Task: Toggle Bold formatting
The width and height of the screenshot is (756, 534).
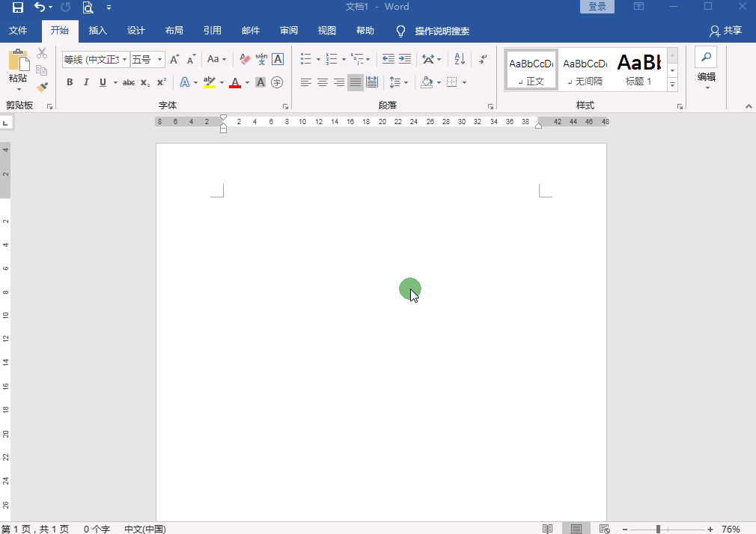Action: 70,82
